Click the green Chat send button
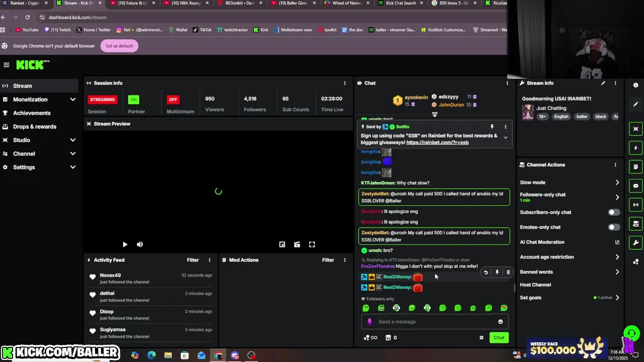 point(499,338)
